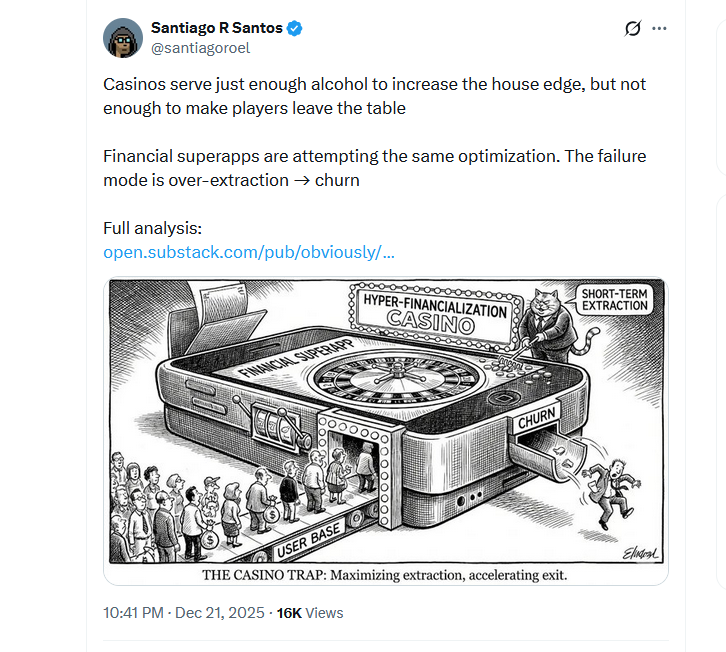
Task: Click the 'THE CASINO TRAP' caption text
Action: point(385,574)
